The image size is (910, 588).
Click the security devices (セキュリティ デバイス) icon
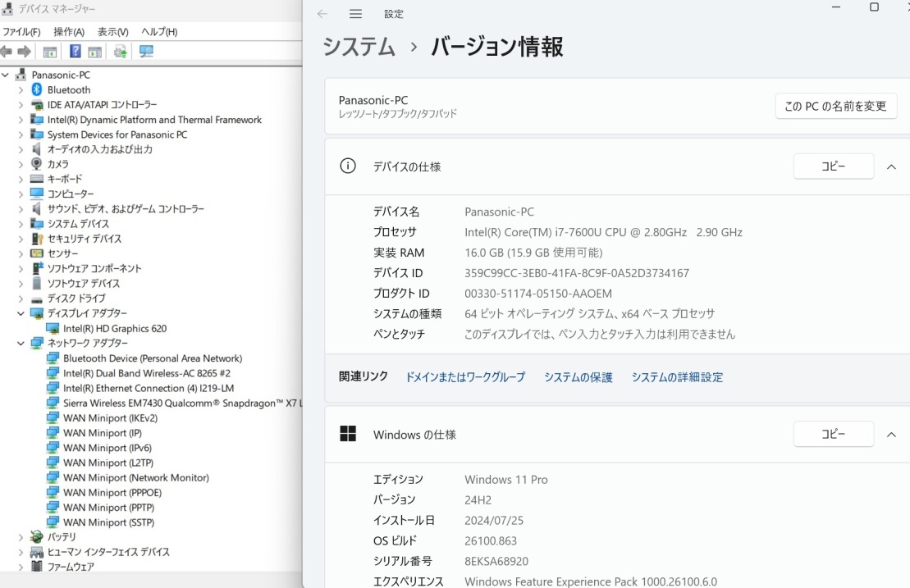pyautogui.click(x=37, y=239)
